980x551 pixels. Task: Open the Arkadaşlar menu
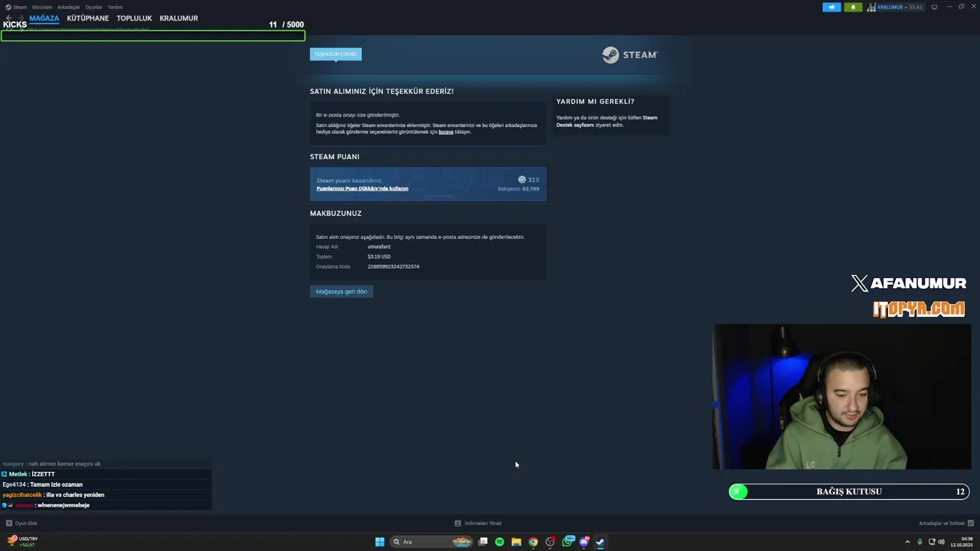[68, 7]
